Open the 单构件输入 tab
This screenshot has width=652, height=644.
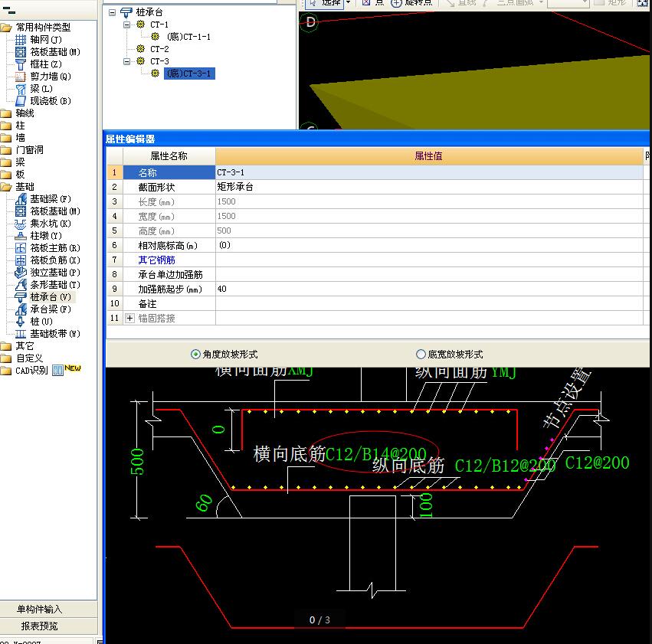click(x=40, y=610)
